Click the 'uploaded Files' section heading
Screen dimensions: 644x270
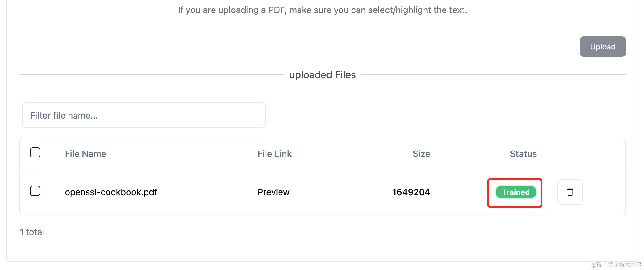(x=322, y=75)
